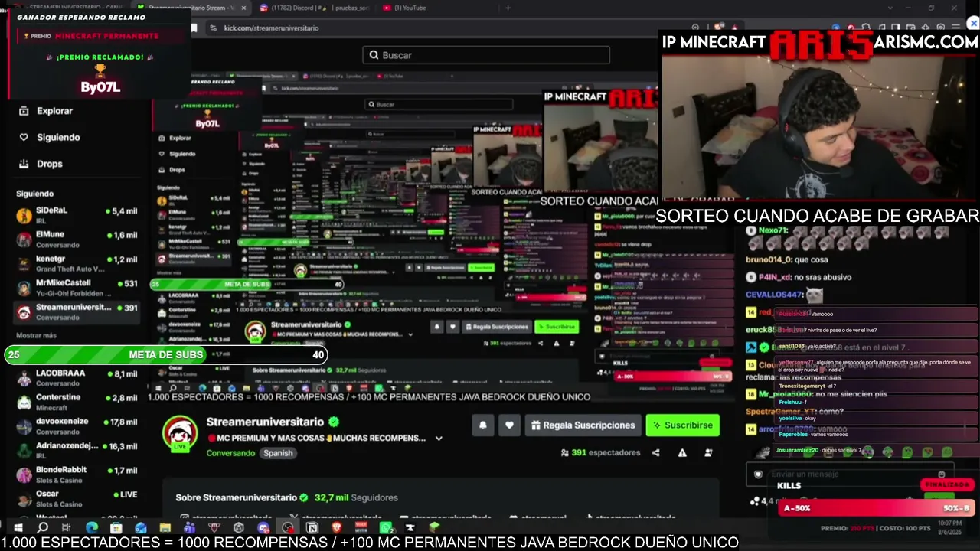The image size is (980, 551).
Task: Click the Streameruniversitario channel name heading
Action: 265,422
